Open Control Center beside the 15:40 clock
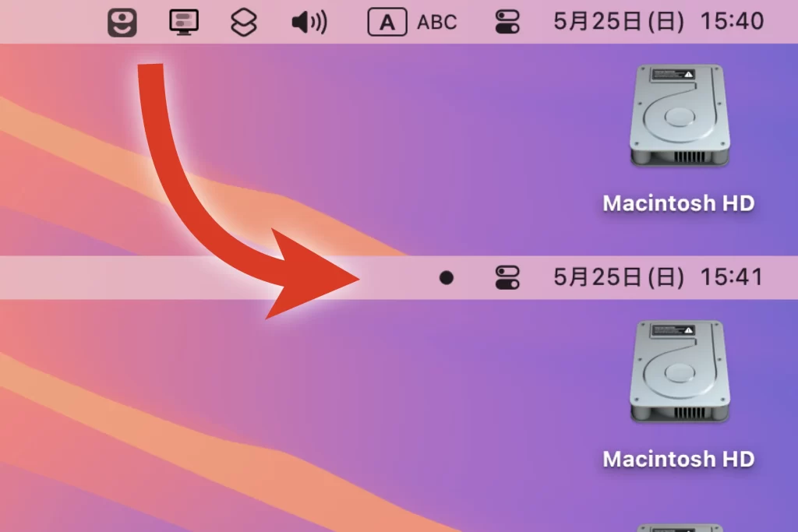The height and width of the screenshot is (532, 798). (507, 23)
